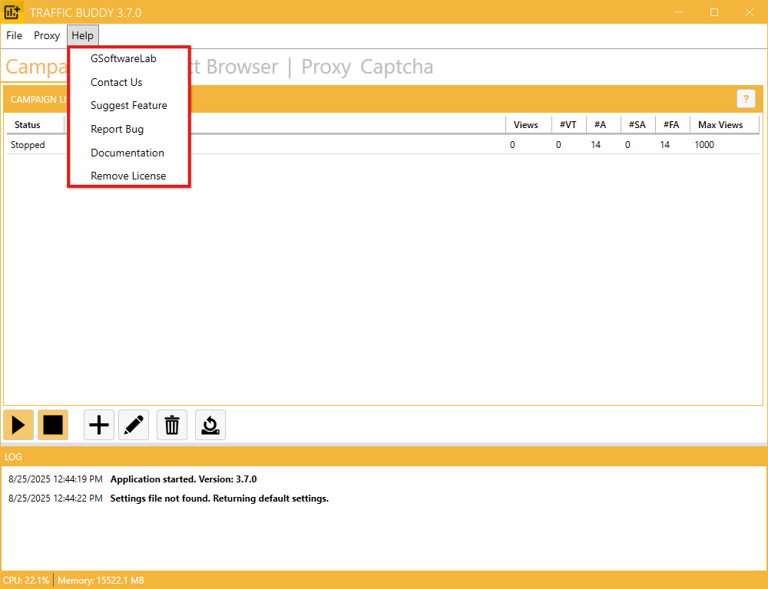Click the Traffic Buddy app icon in title bar

[13, 12]
